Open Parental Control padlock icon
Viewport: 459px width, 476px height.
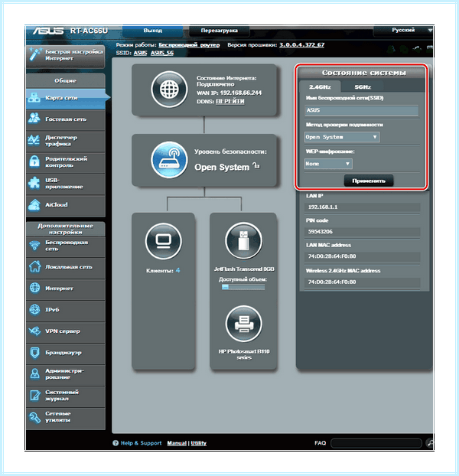coord(34,161)
